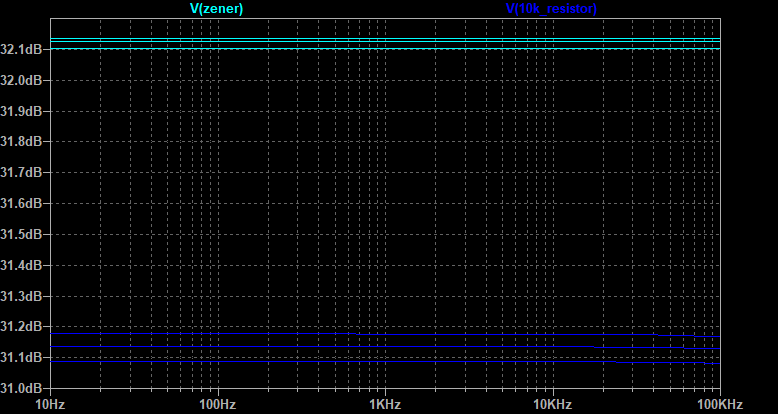The image size is (778, 414).
Task: Click the 31.2dB axis label
Action: (21, 327)
